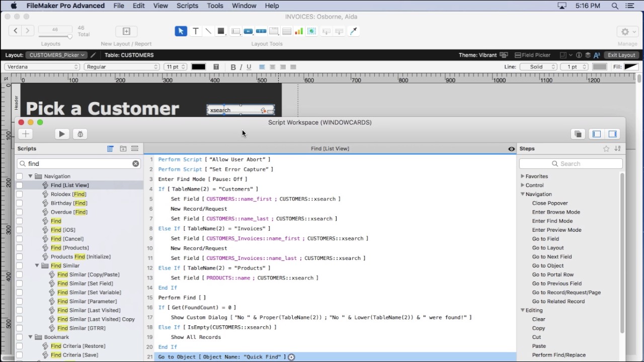Toggle underline text formatting

pos(249,67)
